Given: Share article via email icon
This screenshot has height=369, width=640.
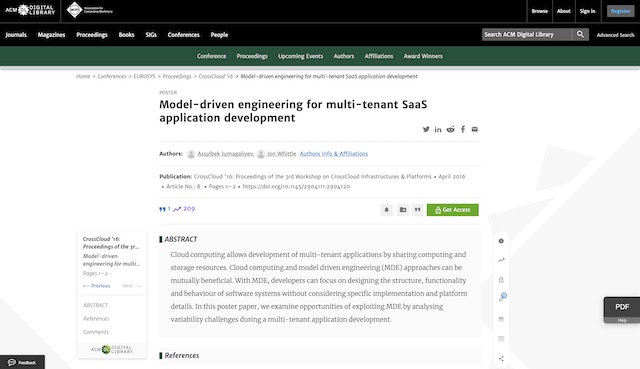Looking at the screenshot, I should [x=475, y=129].
